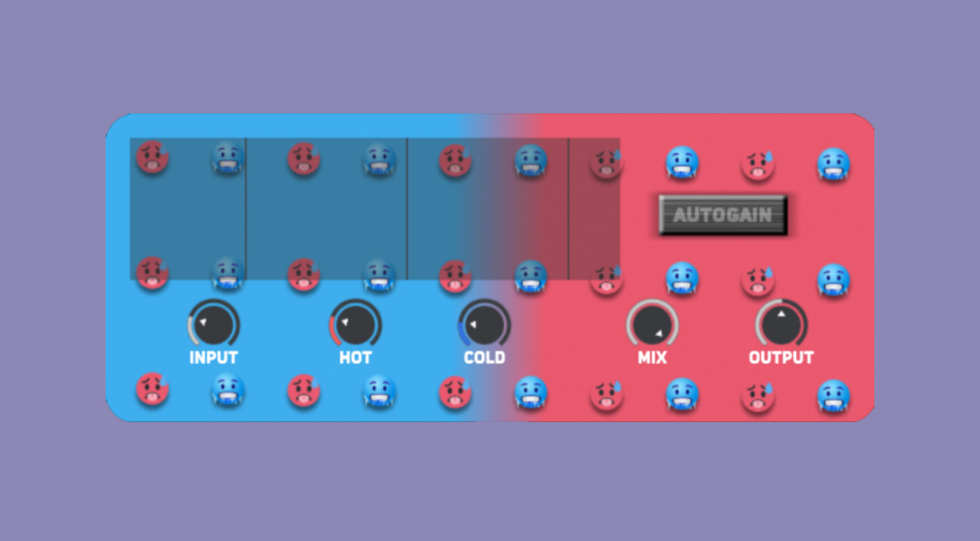Click the OUTPUT knob

click(x=781, y=324)
